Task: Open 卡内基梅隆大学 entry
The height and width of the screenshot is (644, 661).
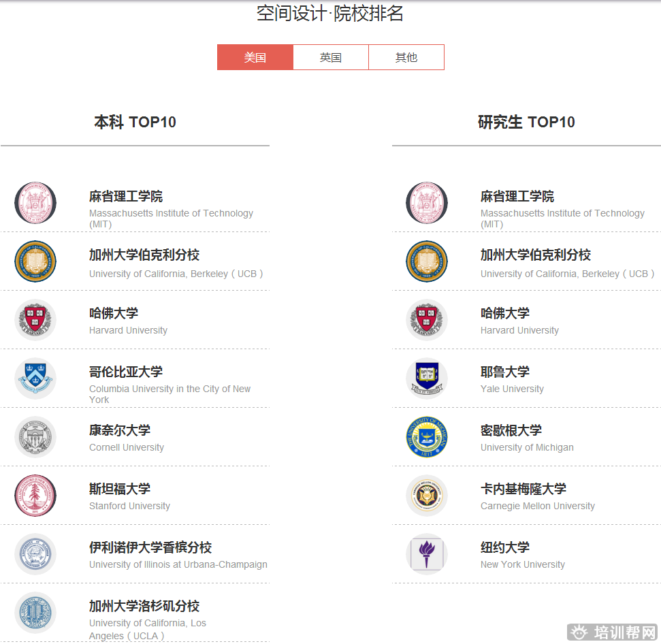Action: tap(523, 489)
